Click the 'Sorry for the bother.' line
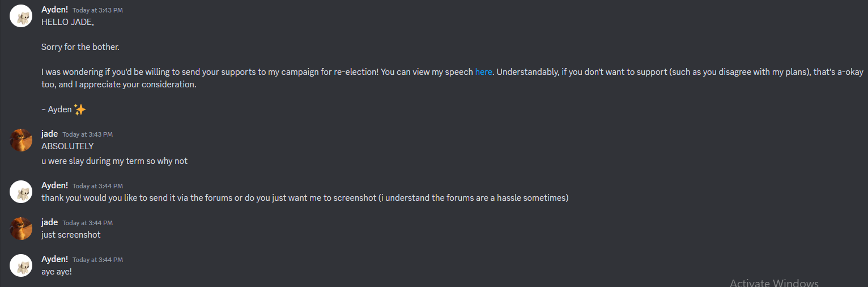This screenshot has height=287, width=868. pos(80,47)
